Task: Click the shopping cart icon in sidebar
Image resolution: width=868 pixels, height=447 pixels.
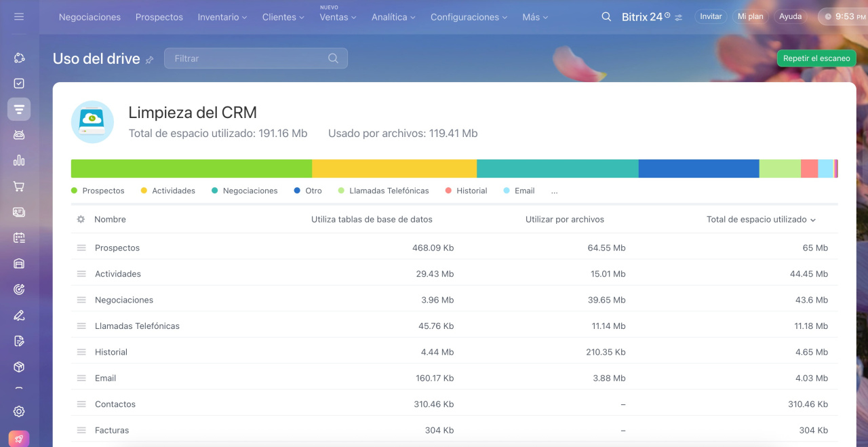Action: pos(19,187)
